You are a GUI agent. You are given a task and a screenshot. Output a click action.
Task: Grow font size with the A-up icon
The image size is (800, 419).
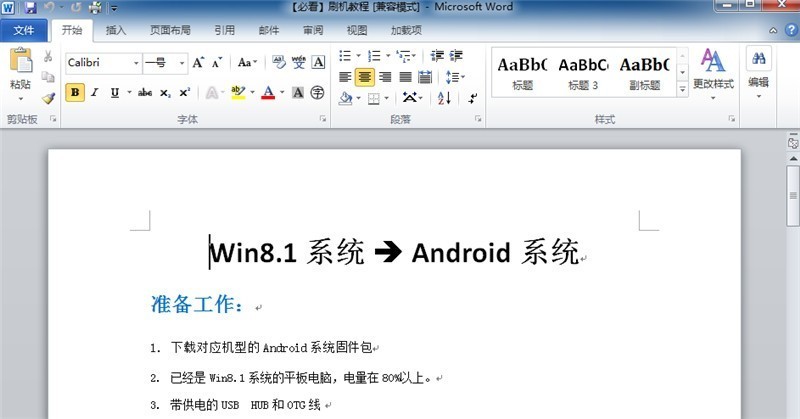pyautogui.click(x=198, y=63)
